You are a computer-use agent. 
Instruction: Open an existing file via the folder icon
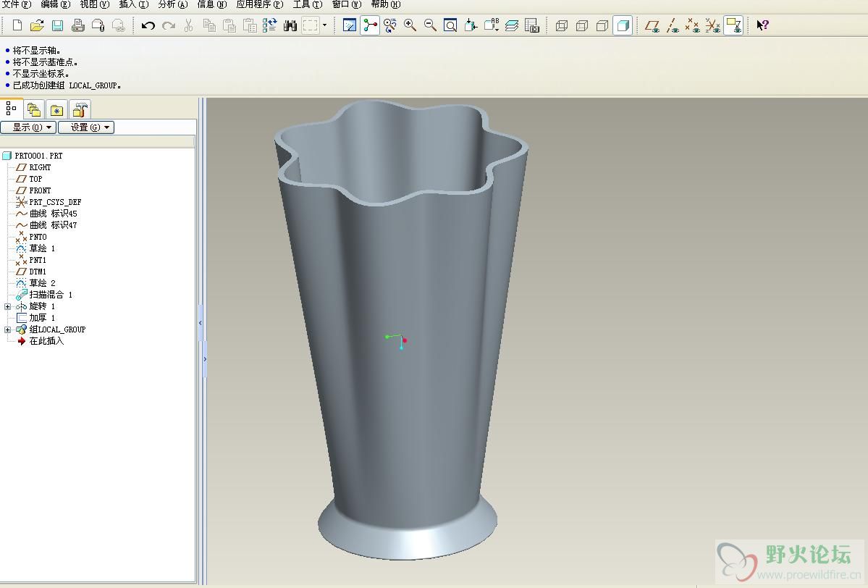pyautogui.click(x=37, y=25)
